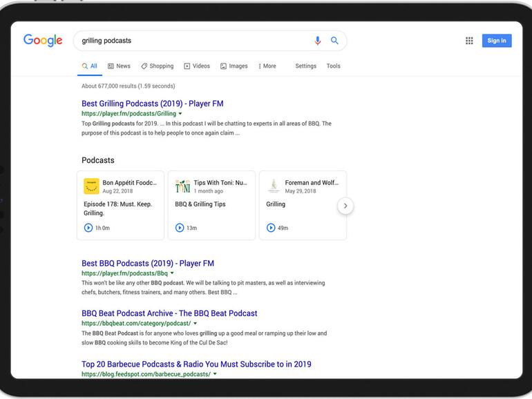532x399 pixels.
Task: Open BBQ & Grilling Tips episode title
Action: [x=200, y=204]
